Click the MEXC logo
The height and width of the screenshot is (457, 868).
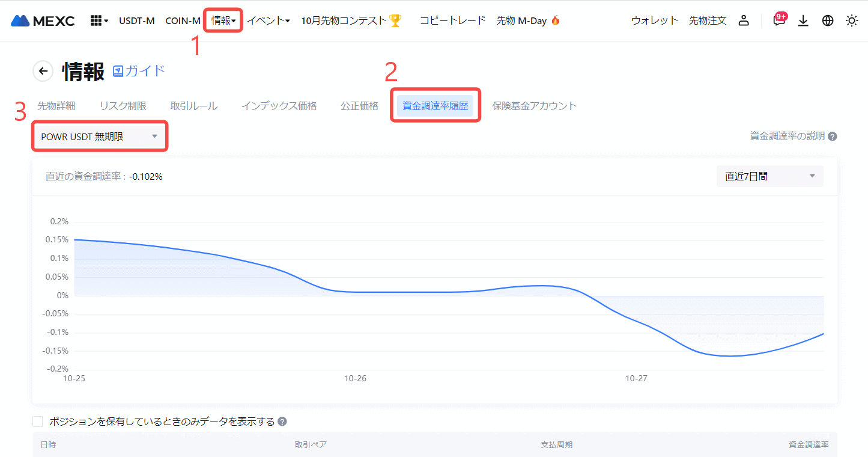pyautogui.click(x=43, y=21)
